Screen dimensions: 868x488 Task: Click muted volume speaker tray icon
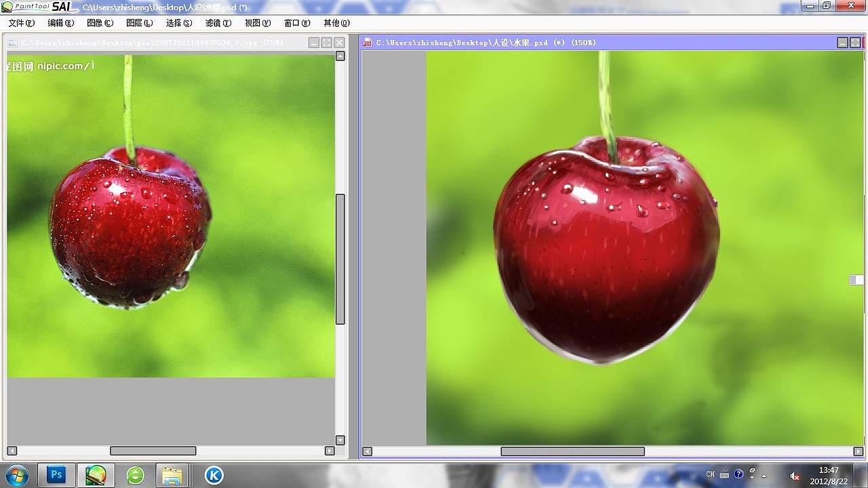795,476
